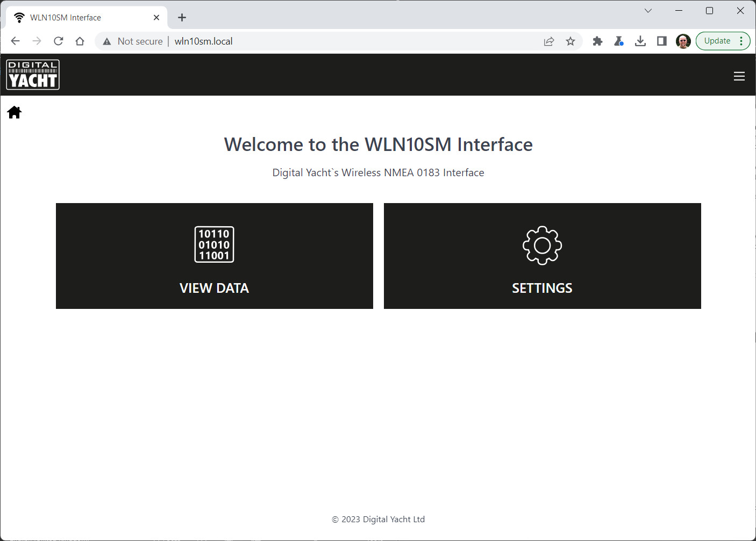Open the hamburger menu in header

pyautogui.click(x=739, y=76)
